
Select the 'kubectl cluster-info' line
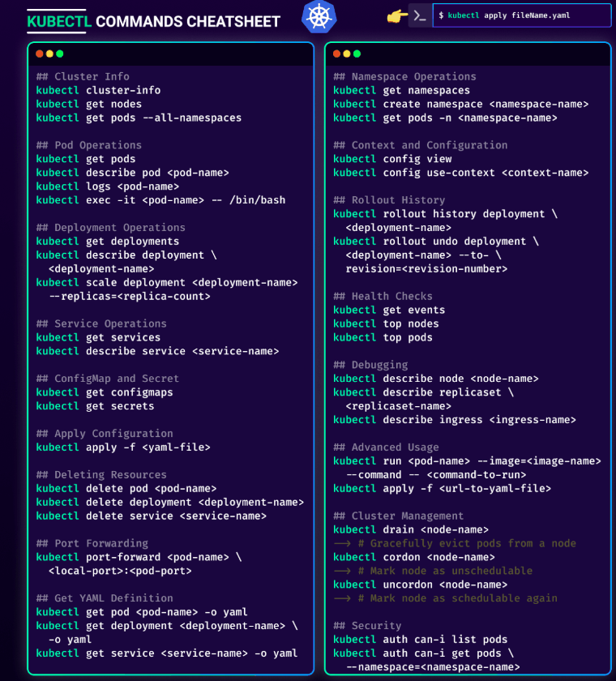pos(98,90)
